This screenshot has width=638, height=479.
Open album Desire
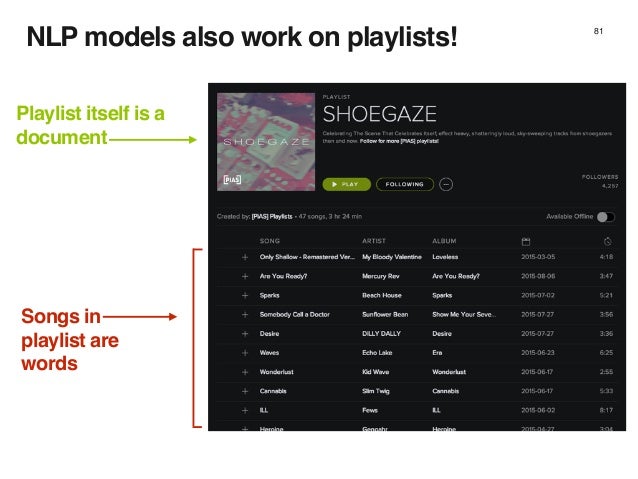coord(442,333)
